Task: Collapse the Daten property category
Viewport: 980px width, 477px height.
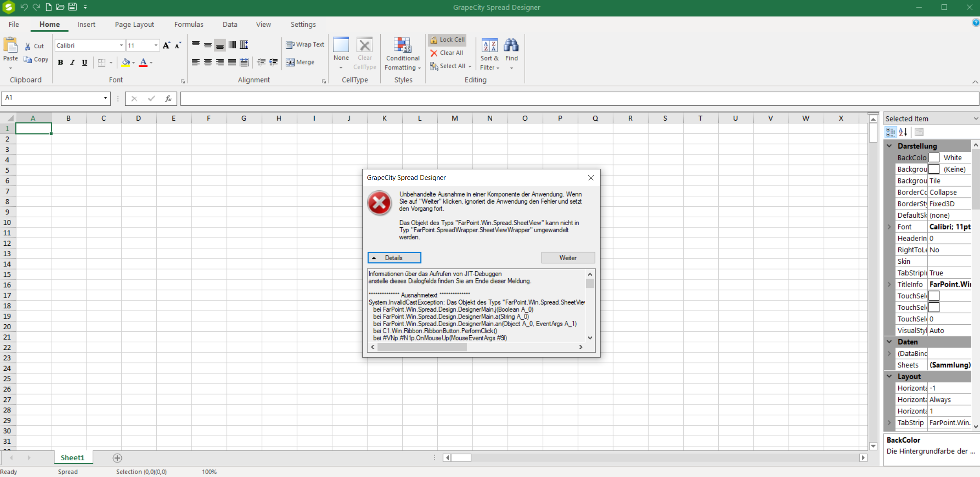Action: pyautogui.click(x=890, y=341)
